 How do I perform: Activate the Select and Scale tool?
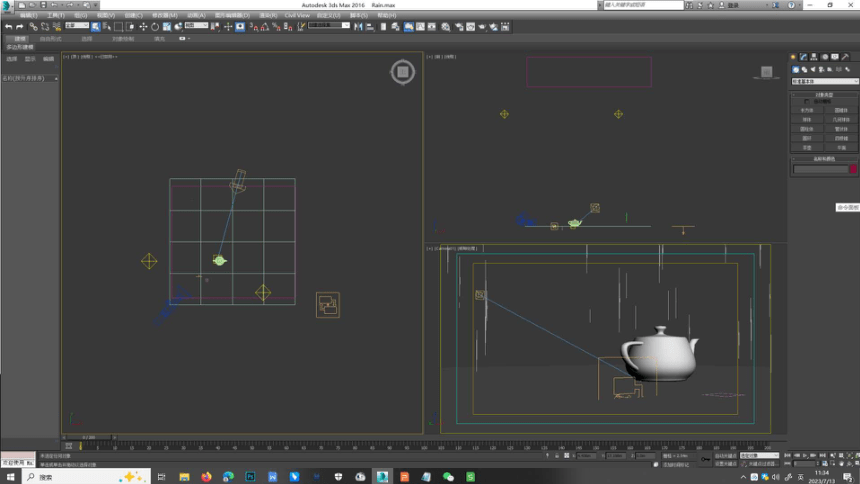[x=167, y=26]
